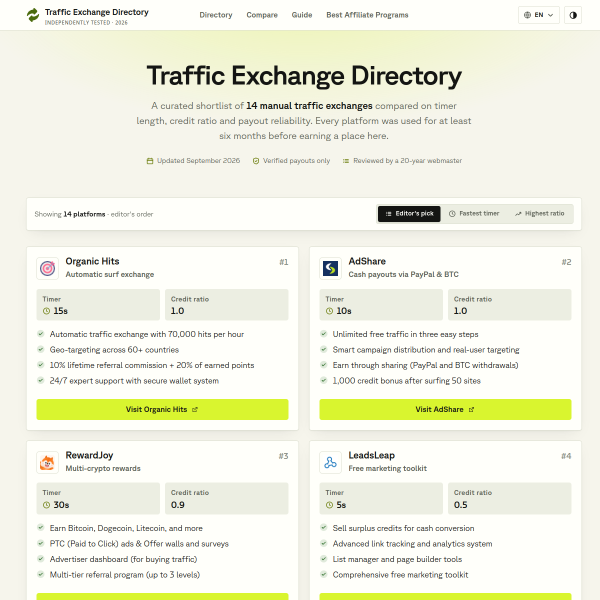The width and height of the screenshot is (600, 600).
Task: Click 'Showing 14 platforms' status text
Action: (70, 214)
